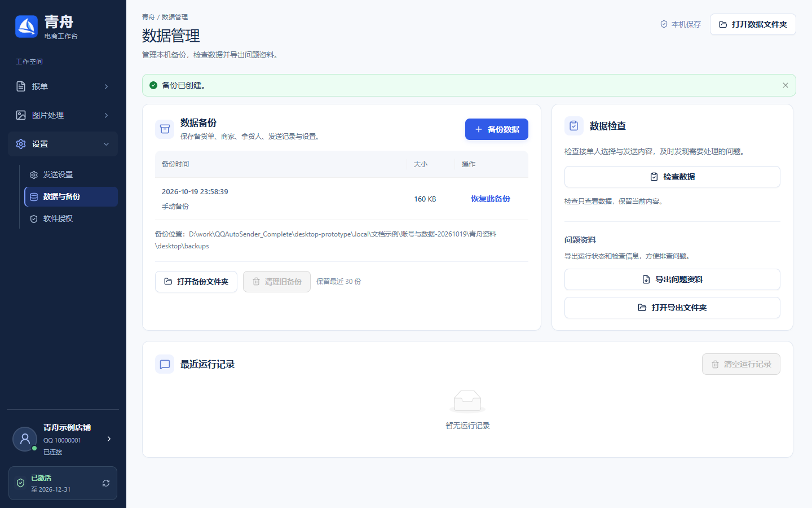Click the blue 备份数据 button

tap(497, 129)
